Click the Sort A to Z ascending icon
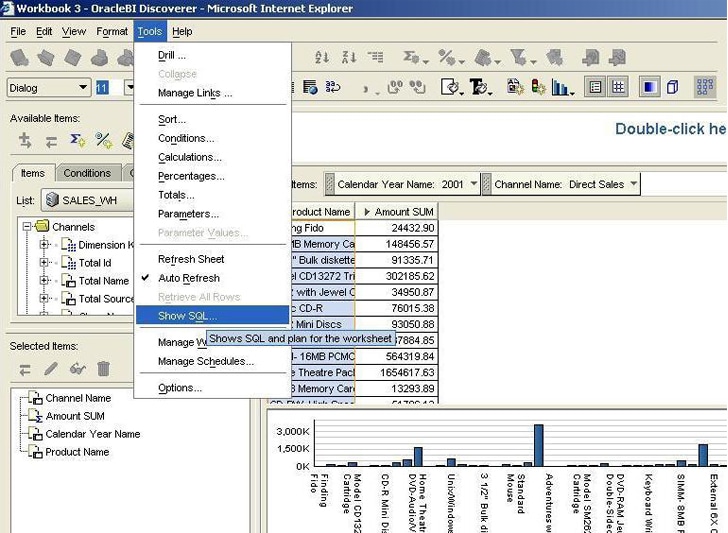The height and width of the screenshot is (533, 728). click(x=322, y=57)
